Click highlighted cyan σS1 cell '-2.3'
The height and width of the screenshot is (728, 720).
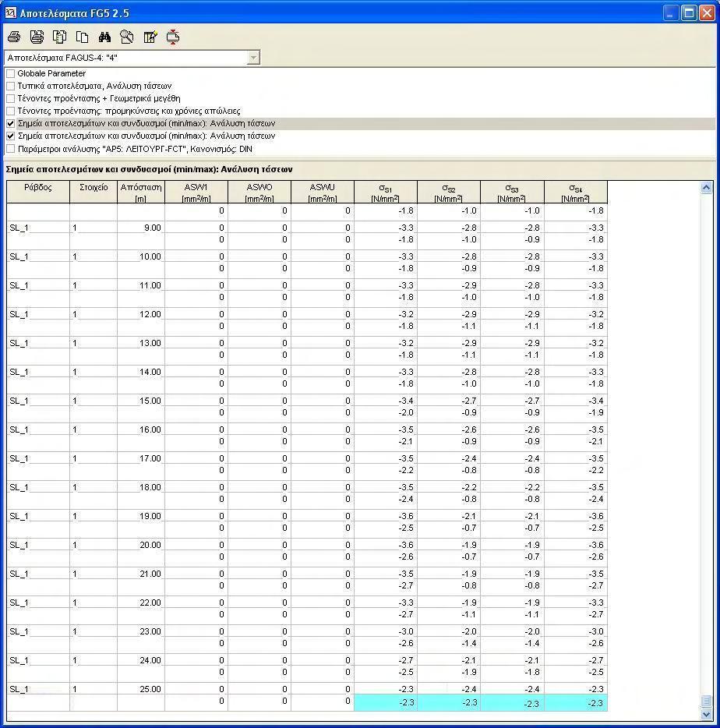click(x=385, y=702)
